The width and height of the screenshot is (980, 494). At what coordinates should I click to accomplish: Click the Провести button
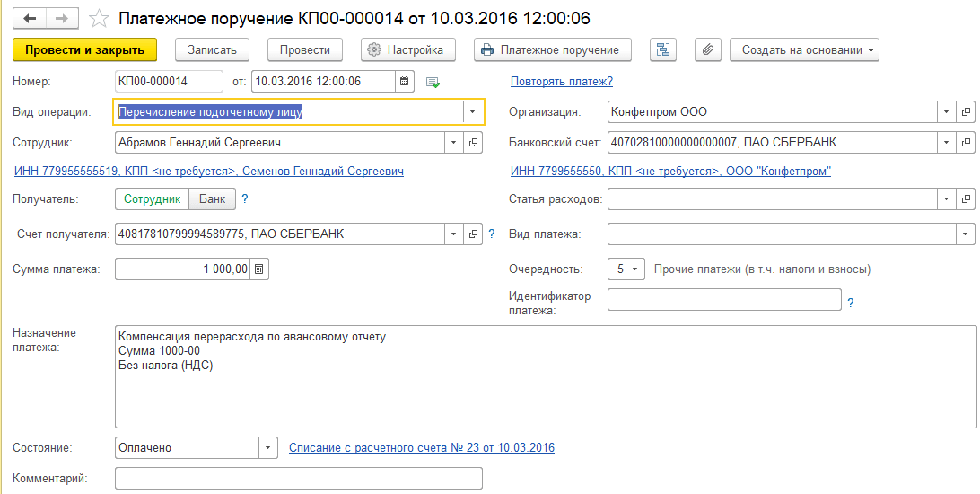pos(305,50)
